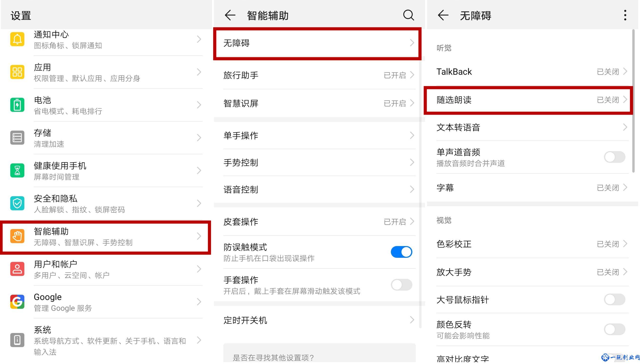The width and height of the screenshot is (640, 364).
Task: Tap 可能会影响性能 description
Action: (463, 335)
